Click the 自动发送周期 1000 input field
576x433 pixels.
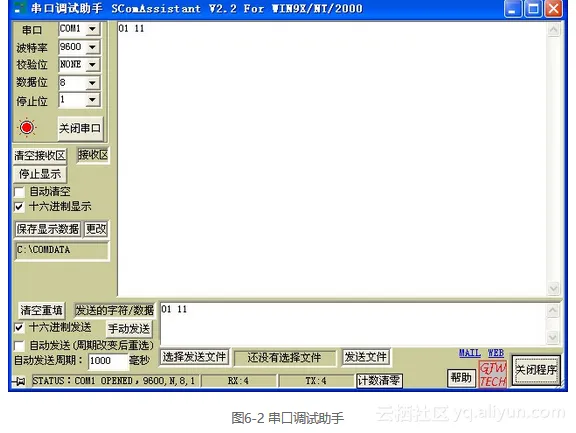tap(108, 361)
